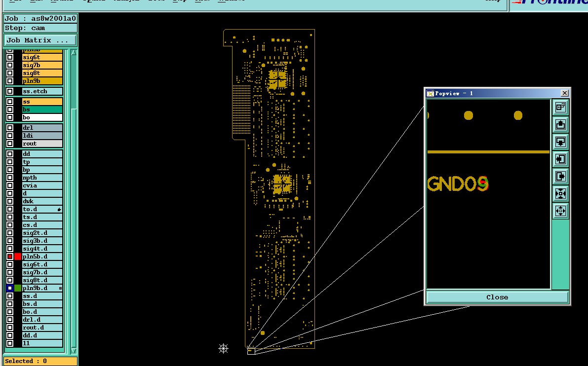Toggle the bs layer checkbox
Image resolution: width=588 pixels, height=366 pixels.
[x=10, y=110]
